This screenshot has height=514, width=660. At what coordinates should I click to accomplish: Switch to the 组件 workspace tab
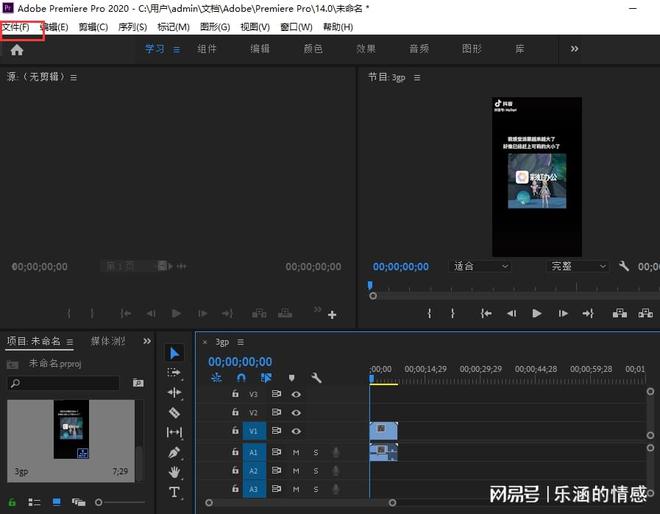pos(207,49)
